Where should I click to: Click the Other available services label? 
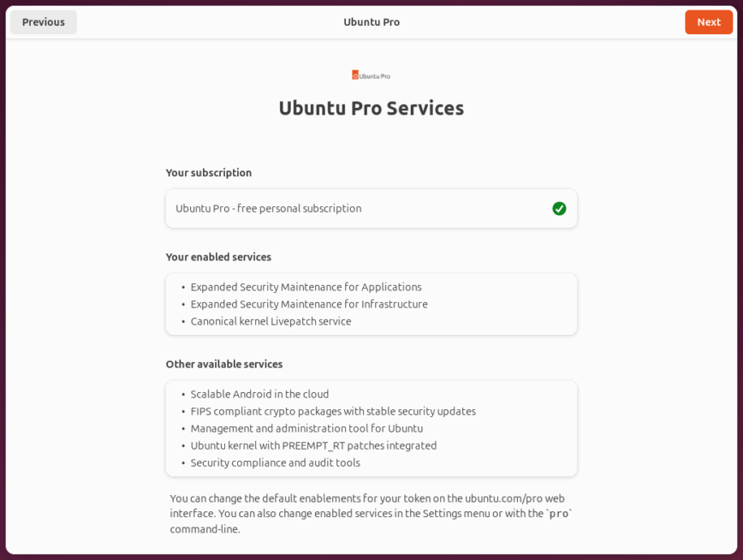click(224, 364)
